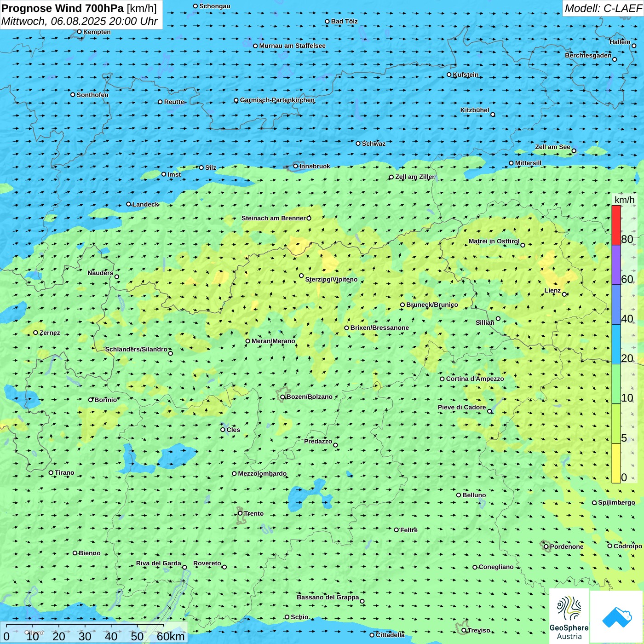Image resolution: width=644 pixels, height=644 pixels.
Task: Click the Sterzing/Vipiteno label
Action: pos(331,279)
